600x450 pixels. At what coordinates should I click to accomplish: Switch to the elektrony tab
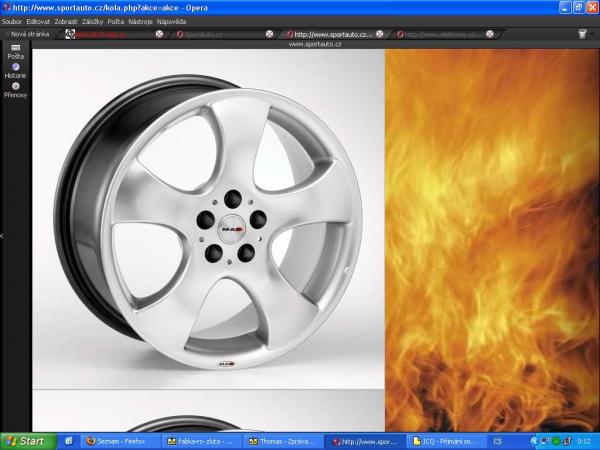(440, 34)
